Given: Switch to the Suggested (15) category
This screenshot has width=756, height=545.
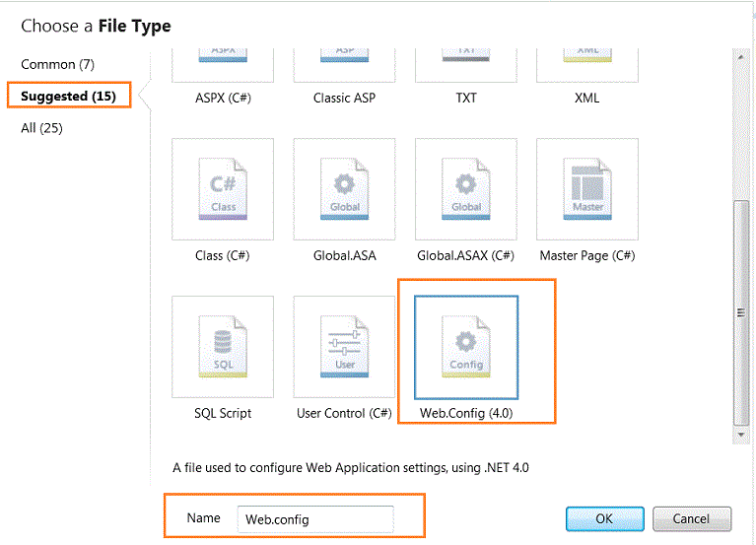Looking at the screenshot, I should pos(68,96).
